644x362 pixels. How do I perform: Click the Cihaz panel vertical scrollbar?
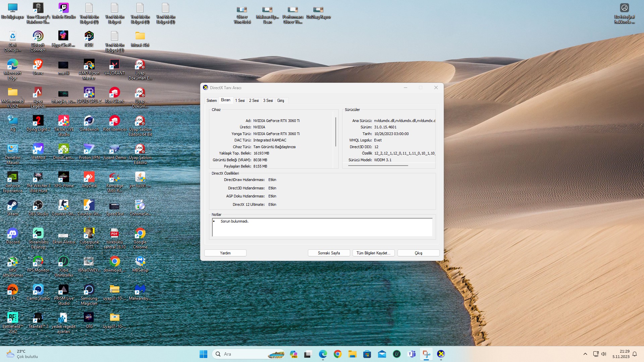tap(336, 132)
